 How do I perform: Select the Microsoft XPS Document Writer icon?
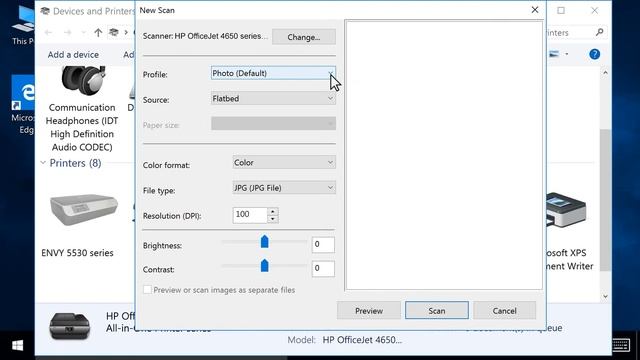(565, 209)
